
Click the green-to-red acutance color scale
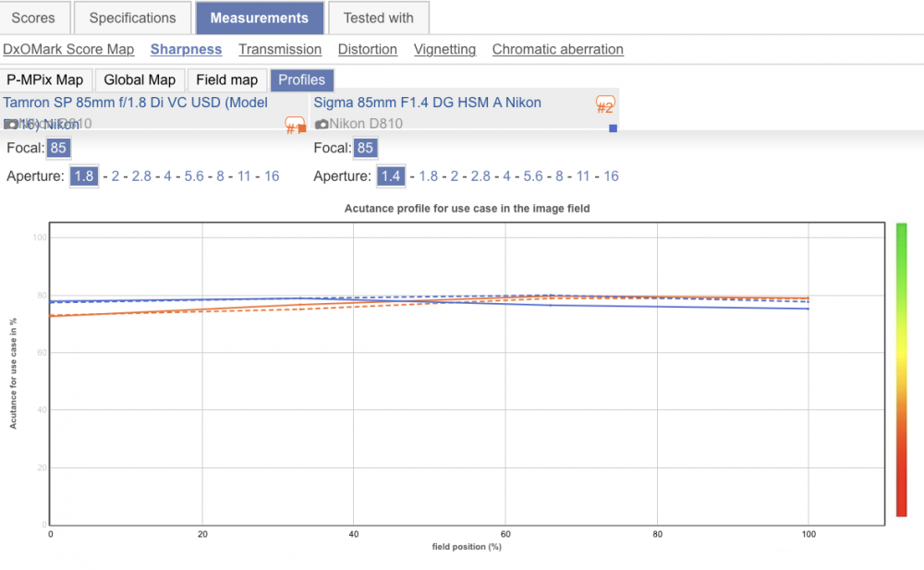902,370
